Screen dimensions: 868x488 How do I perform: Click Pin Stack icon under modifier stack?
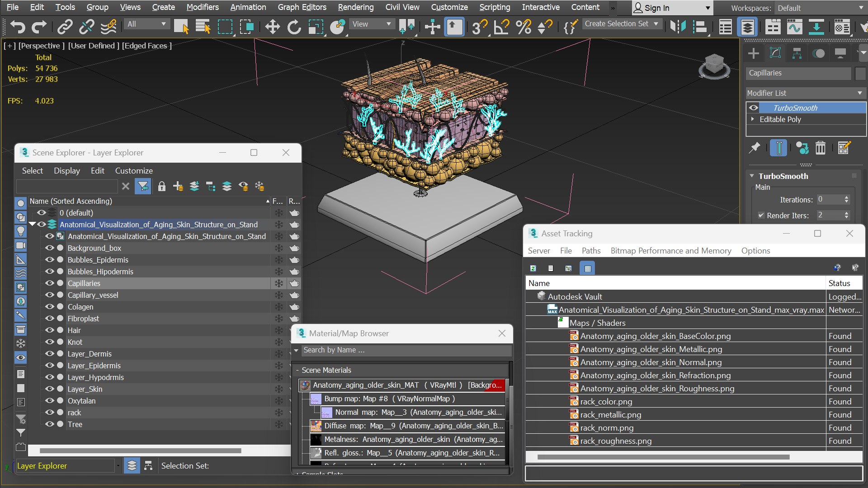[755, 148]
